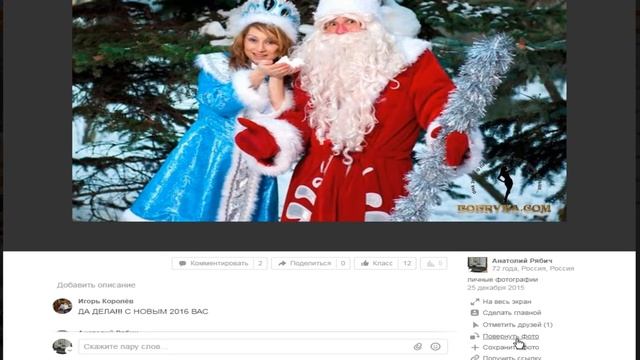Select Повернуть фото option
The height and width of the screenshot is (360, 640).
511,336
